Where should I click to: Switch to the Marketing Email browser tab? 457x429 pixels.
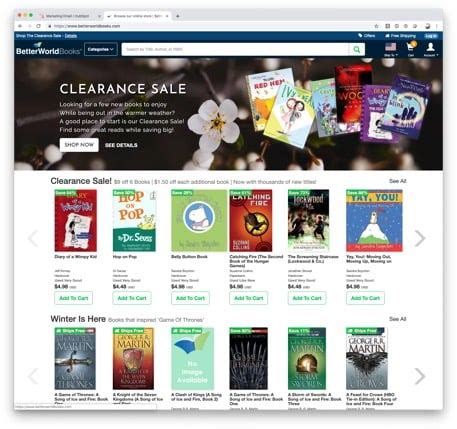68,16
